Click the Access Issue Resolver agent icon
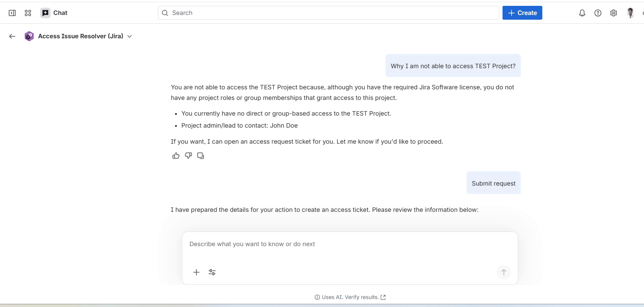This screenshot has height=307, width=644. tap(29, 36)
